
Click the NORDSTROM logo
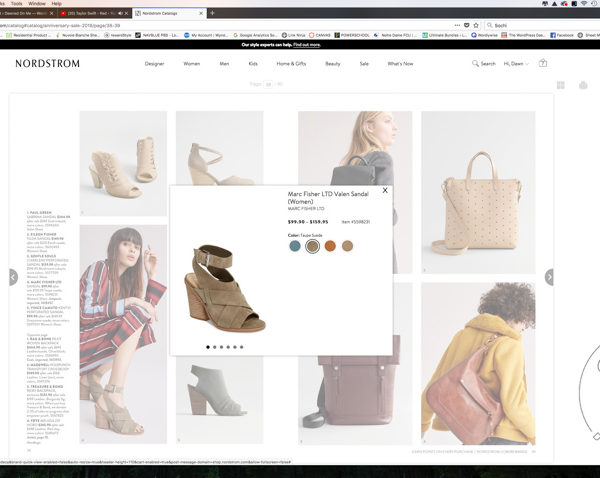47,64
